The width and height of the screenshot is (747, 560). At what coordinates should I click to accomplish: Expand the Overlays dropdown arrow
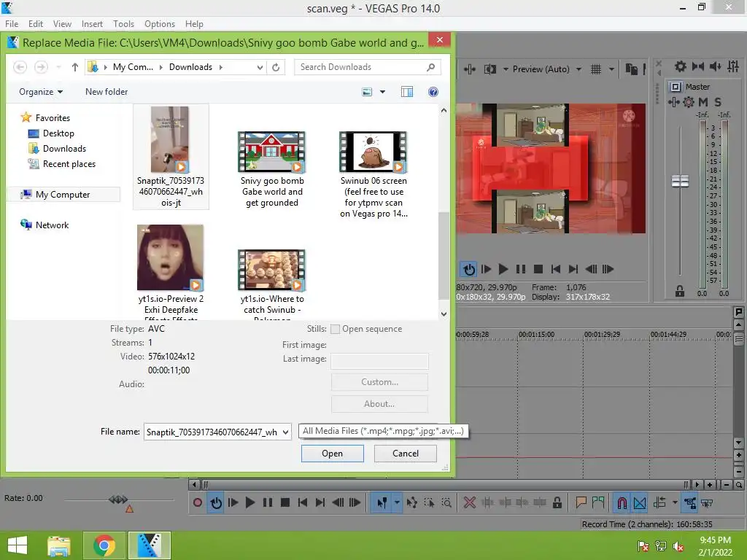[611, 69]
